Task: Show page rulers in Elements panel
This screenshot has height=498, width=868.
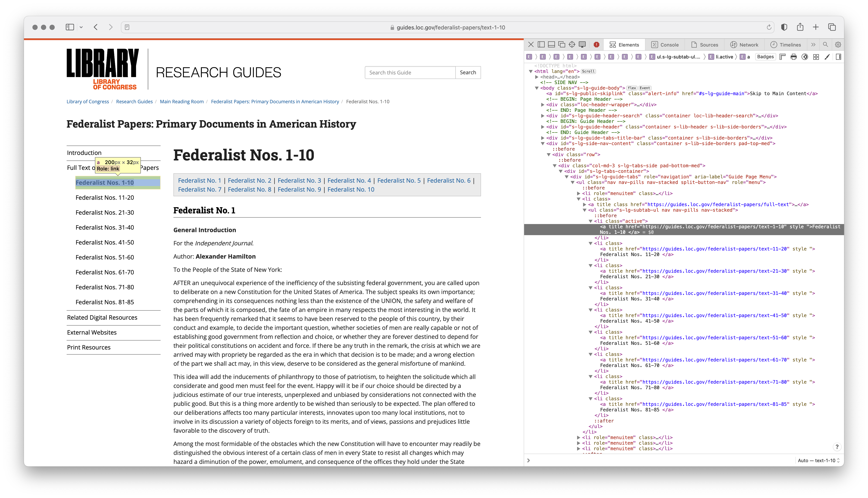Action: click(x=783, y=57)
